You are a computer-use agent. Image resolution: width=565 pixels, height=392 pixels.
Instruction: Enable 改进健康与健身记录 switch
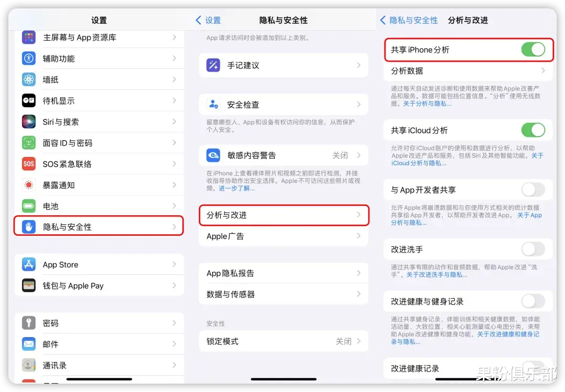[533, 301]
